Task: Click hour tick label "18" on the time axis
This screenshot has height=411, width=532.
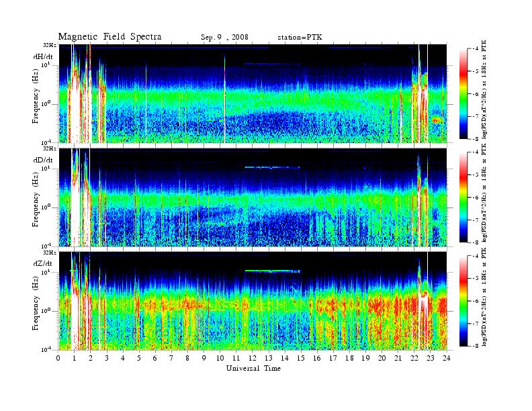Action: (349, 358)
